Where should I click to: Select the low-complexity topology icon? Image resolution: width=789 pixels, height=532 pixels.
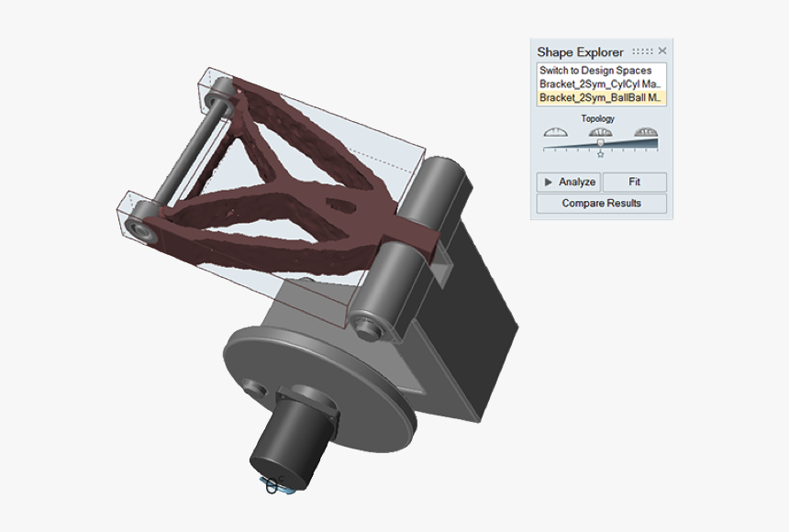pos(555,131)
